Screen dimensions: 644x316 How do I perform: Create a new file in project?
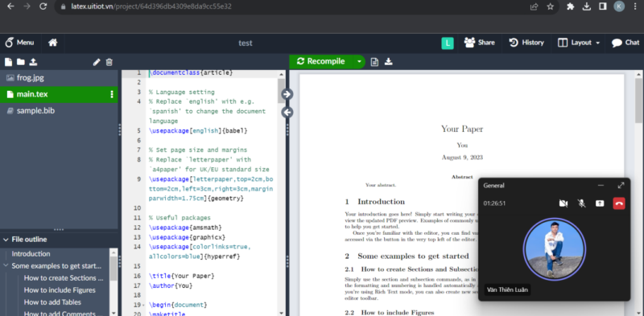(x=8, y=63)
